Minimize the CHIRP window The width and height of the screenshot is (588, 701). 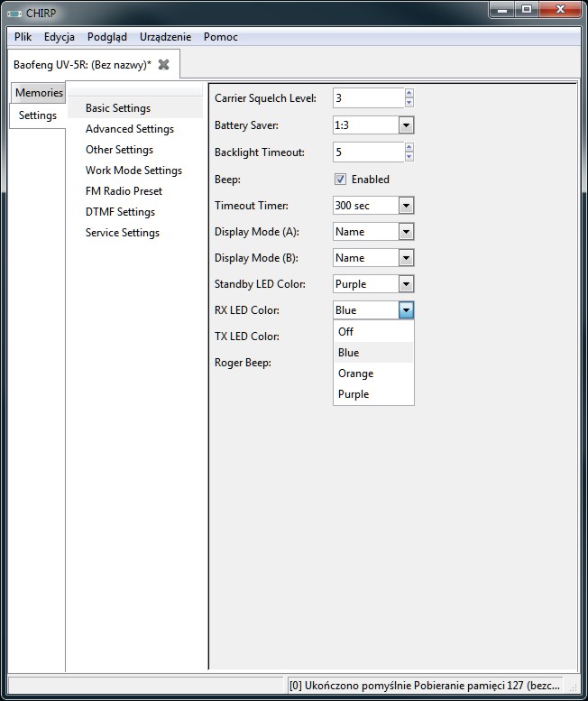pos(502,10)
